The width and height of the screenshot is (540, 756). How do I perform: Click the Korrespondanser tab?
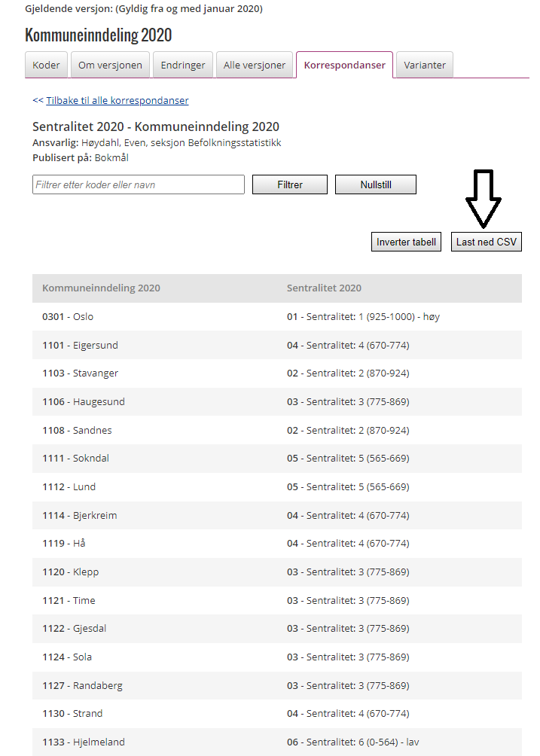344,66
